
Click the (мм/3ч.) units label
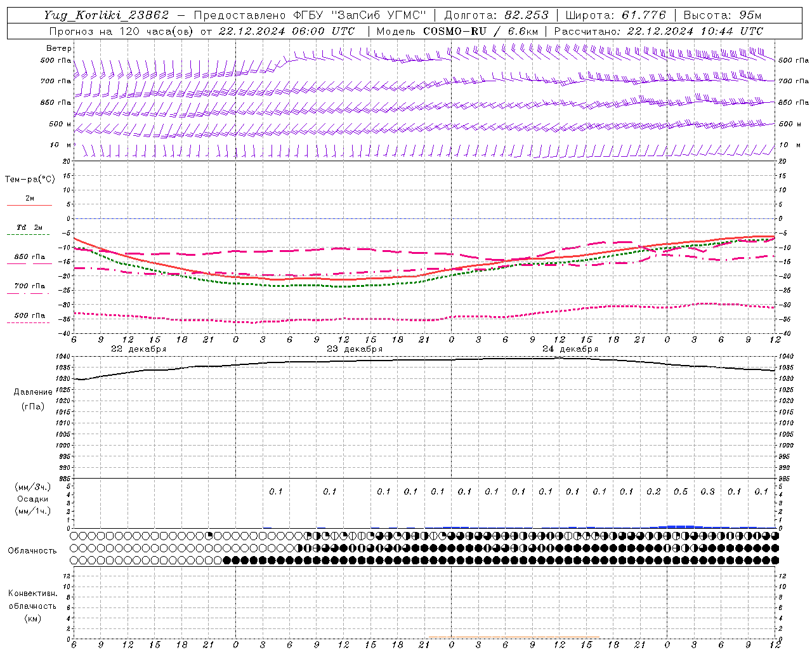(x=33, y=487)
